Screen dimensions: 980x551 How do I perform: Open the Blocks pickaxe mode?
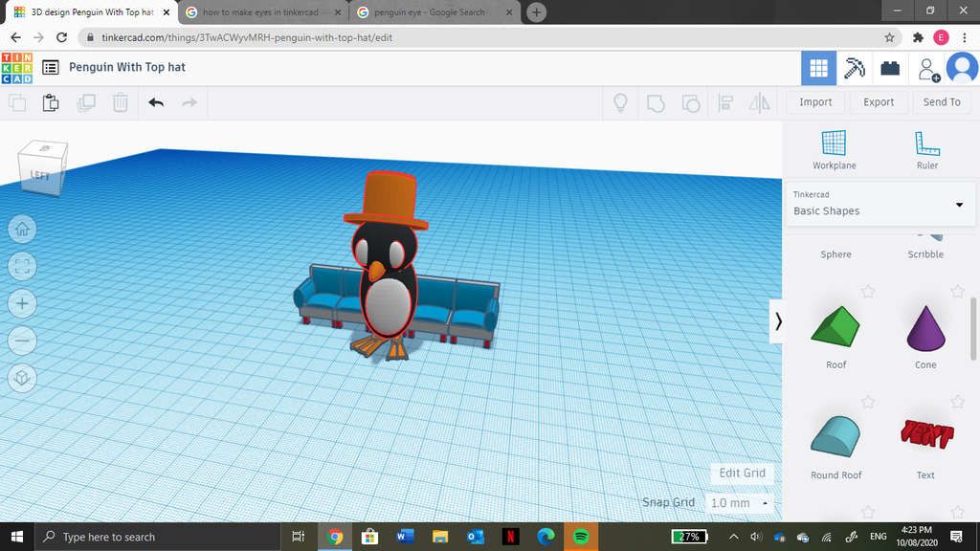pyautogui.click(x=855, y=68)
